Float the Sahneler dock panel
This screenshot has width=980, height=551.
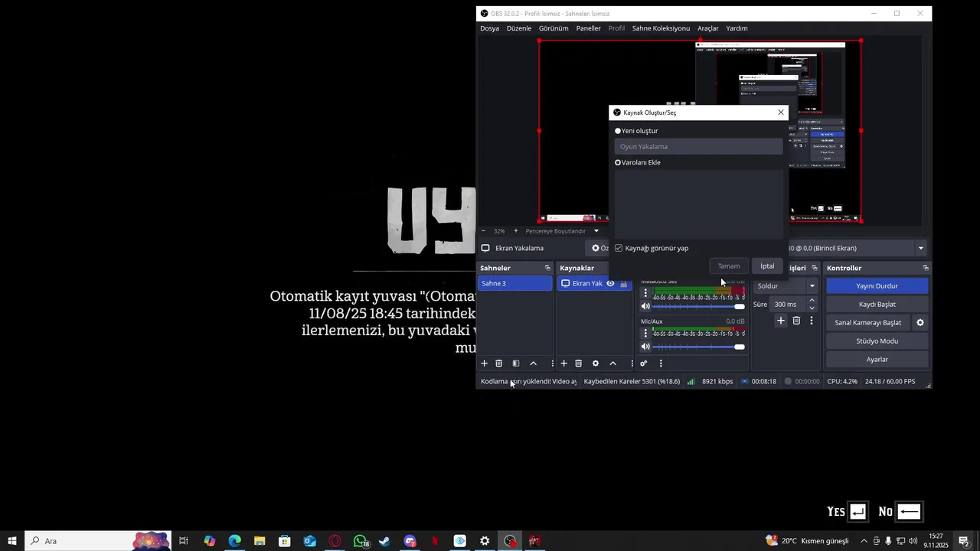click(x=547, y=268)
